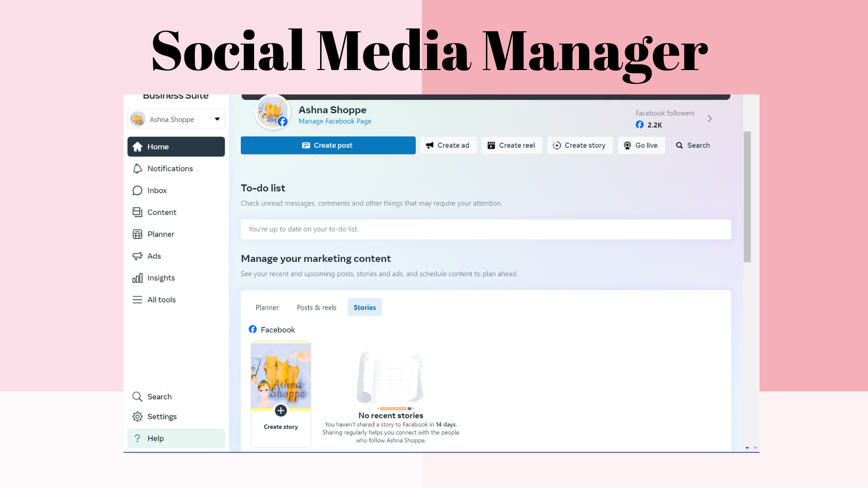Viewport: 868px width, 488px height.
Task: Click the Settings gear icon
Action: pos(137,417)
